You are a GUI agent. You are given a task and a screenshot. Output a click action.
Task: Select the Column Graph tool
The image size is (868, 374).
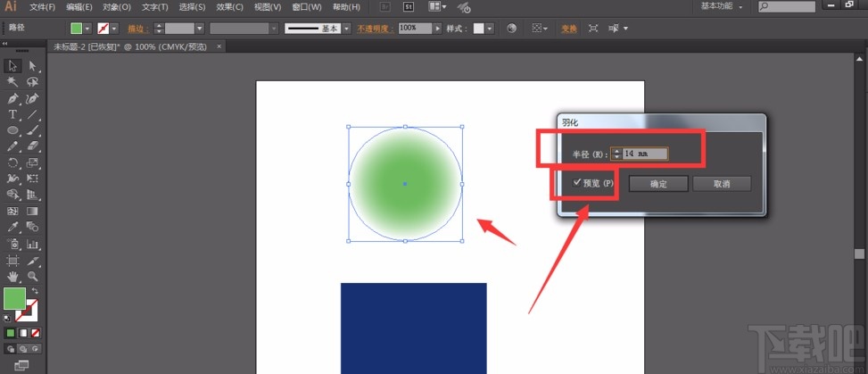tap(32, 244)
